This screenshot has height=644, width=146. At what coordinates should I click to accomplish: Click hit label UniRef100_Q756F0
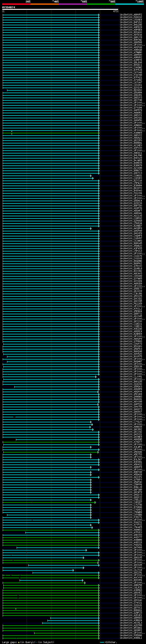click(131, 480)
